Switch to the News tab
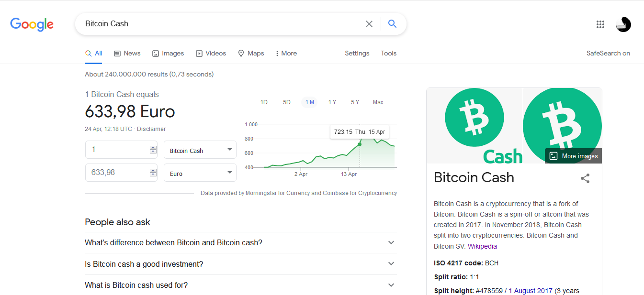The image size is (644, 295). (x=127, y=54)
